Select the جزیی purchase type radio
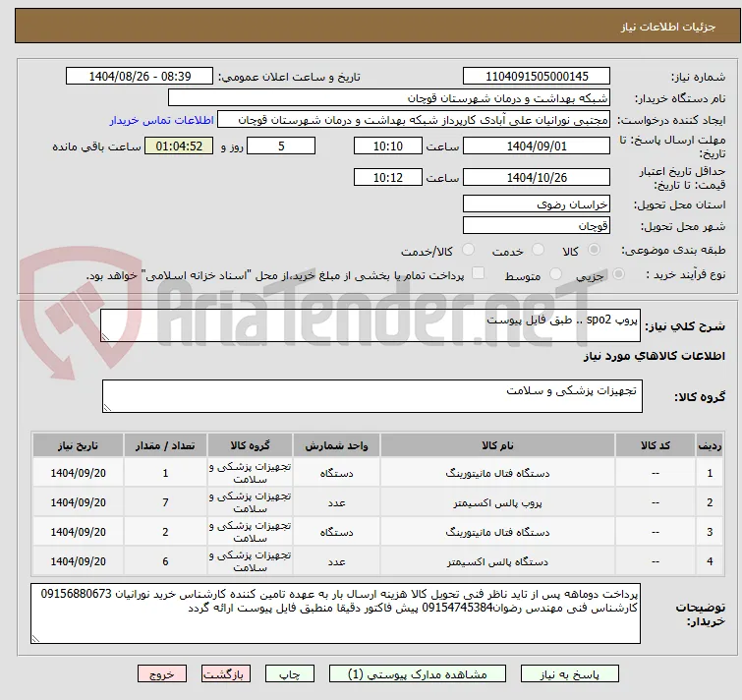Screen dimensions: 742x700 click(x=618, y=274)
